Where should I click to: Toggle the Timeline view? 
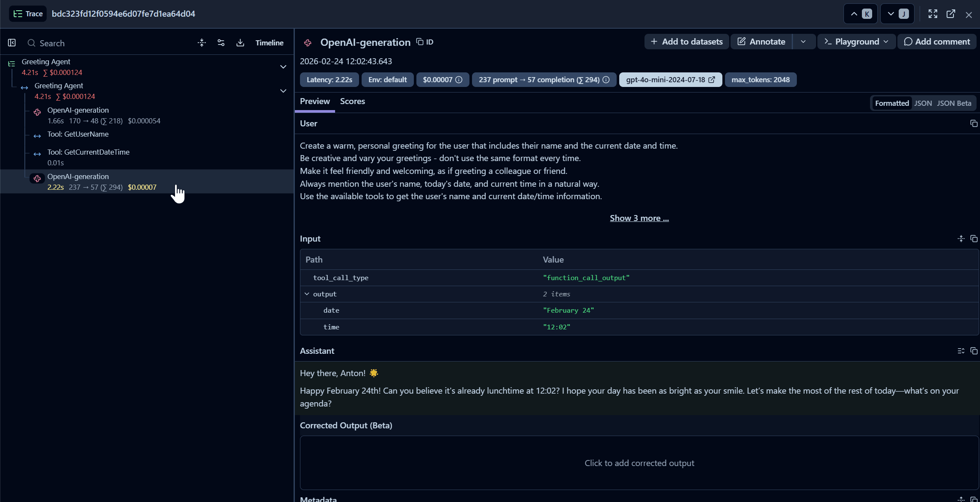click(269, 43)
